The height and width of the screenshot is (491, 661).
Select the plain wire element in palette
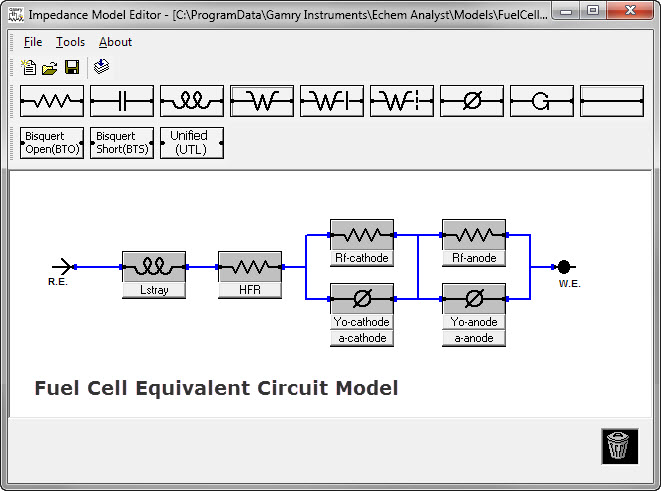[612, 101]
